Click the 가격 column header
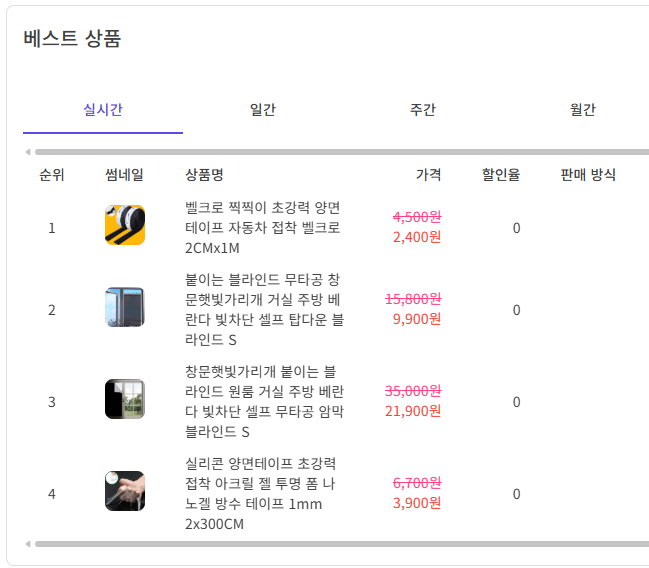This screenshot has height=568, width=649. [428, 174]
